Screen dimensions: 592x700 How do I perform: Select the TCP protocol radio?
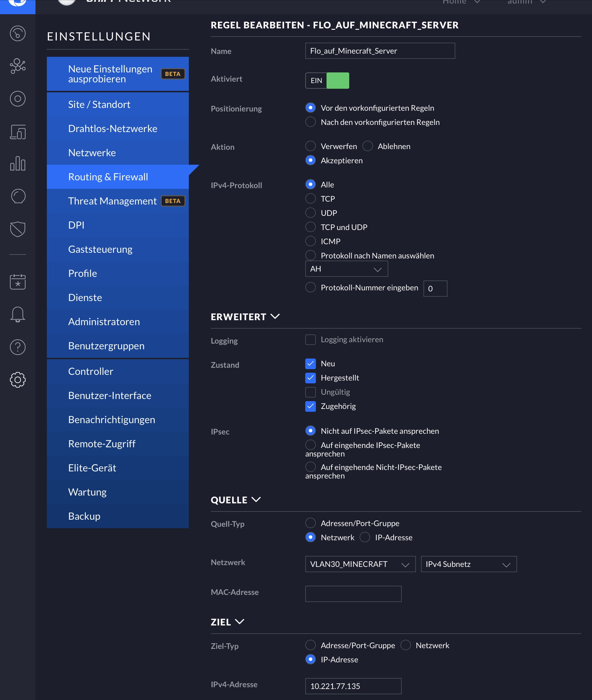311,198
